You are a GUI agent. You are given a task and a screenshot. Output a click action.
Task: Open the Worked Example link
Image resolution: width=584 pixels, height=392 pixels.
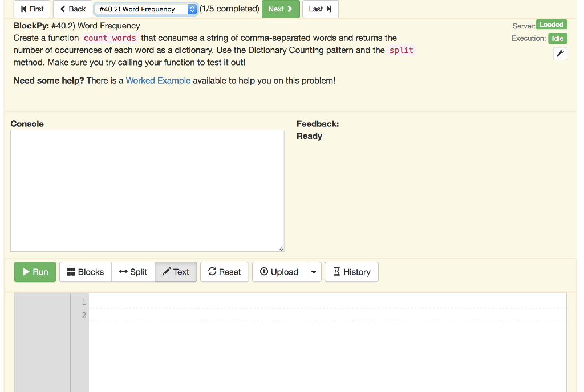coord(158,80)
